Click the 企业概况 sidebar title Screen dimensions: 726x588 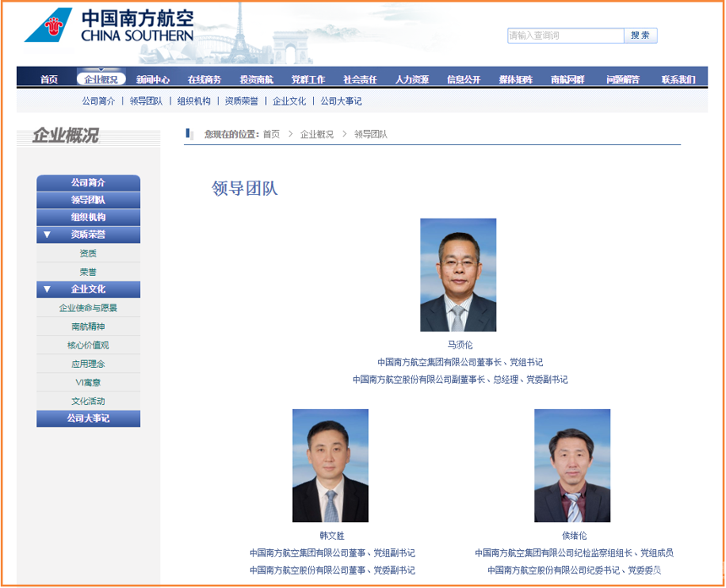(66, 136)
